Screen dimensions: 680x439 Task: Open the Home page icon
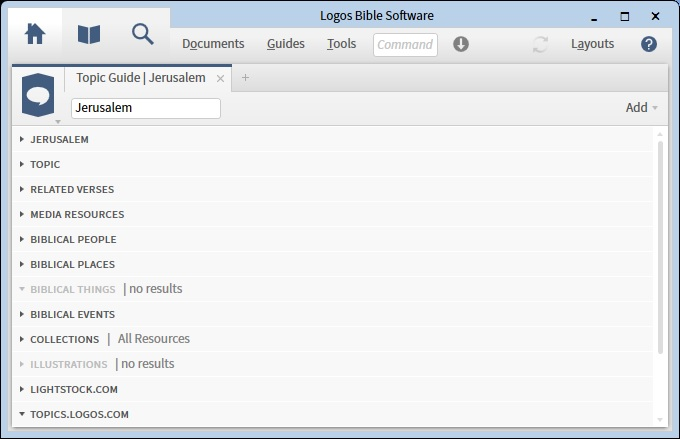(35, 34)
